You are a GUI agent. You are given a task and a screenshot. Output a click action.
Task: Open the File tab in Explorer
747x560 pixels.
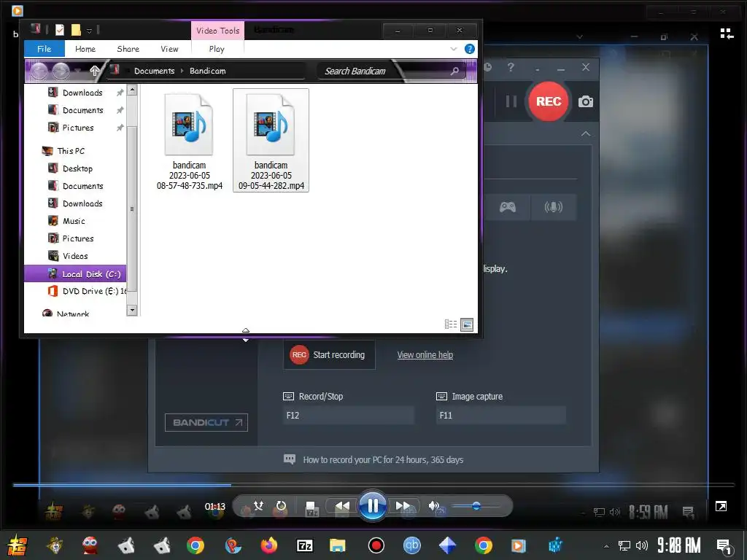tap(44, 49)
